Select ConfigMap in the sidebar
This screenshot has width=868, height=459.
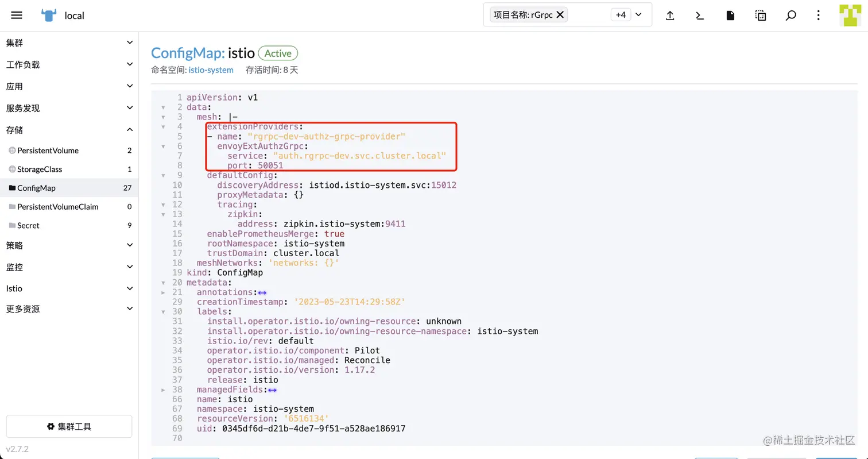69,188
